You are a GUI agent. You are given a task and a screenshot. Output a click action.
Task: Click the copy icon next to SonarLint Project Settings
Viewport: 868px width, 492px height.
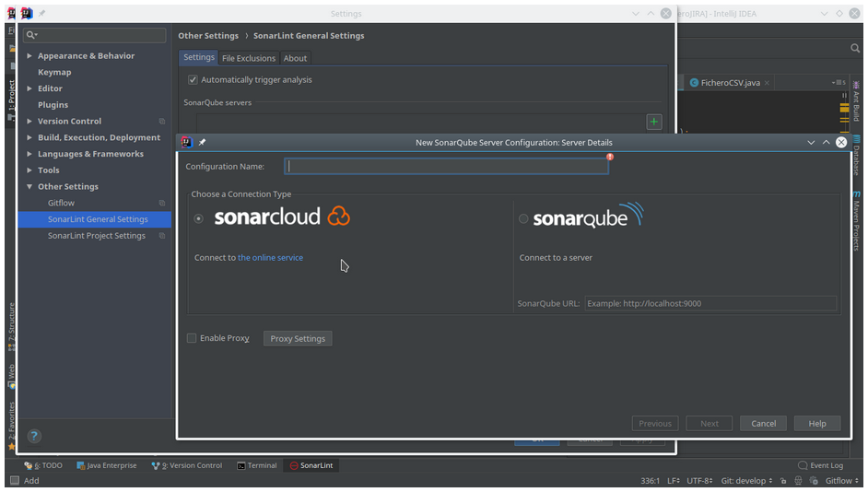point(162,236)
